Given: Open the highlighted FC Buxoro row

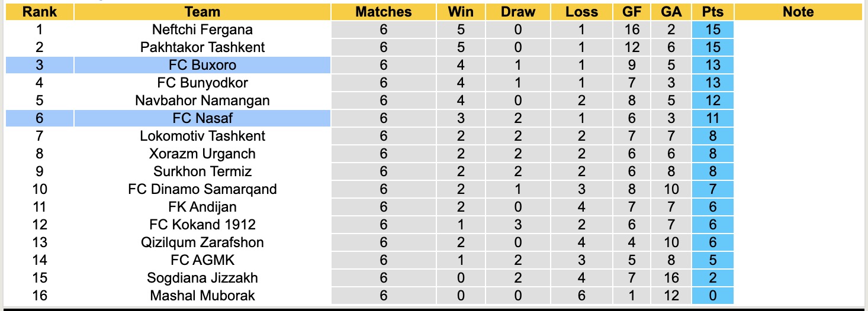Looking at the screenshot, I should pos(202,65).
